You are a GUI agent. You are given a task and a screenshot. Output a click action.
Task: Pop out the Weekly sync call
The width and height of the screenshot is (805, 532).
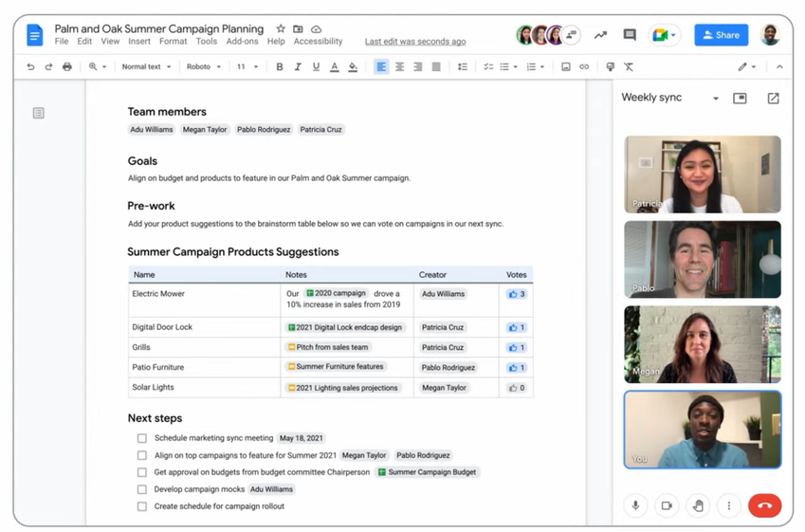(773, 99)
